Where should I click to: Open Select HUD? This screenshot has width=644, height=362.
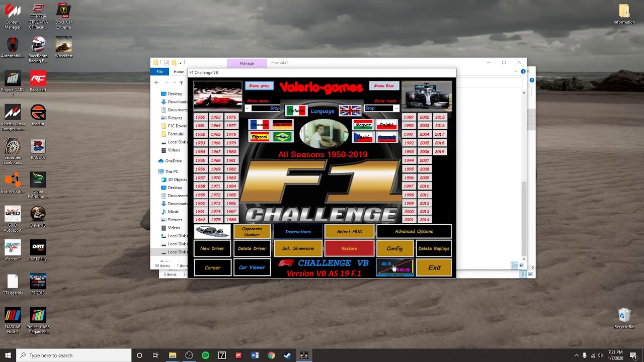coord(350,232)
